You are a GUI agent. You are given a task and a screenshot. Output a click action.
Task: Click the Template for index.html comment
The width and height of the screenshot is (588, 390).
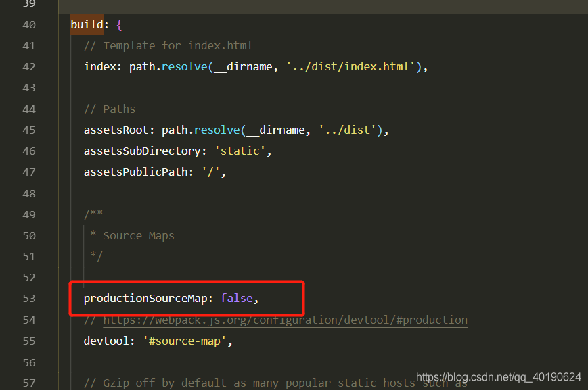pos(168,45)
